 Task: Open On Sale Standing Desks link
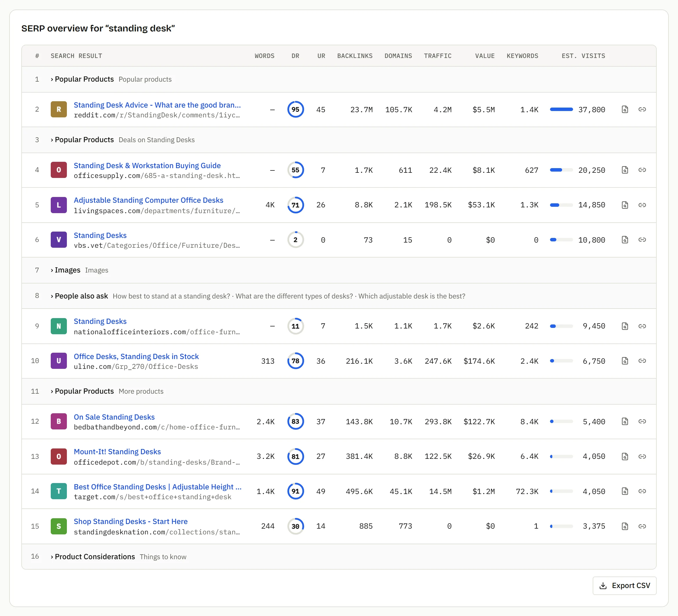114,417
